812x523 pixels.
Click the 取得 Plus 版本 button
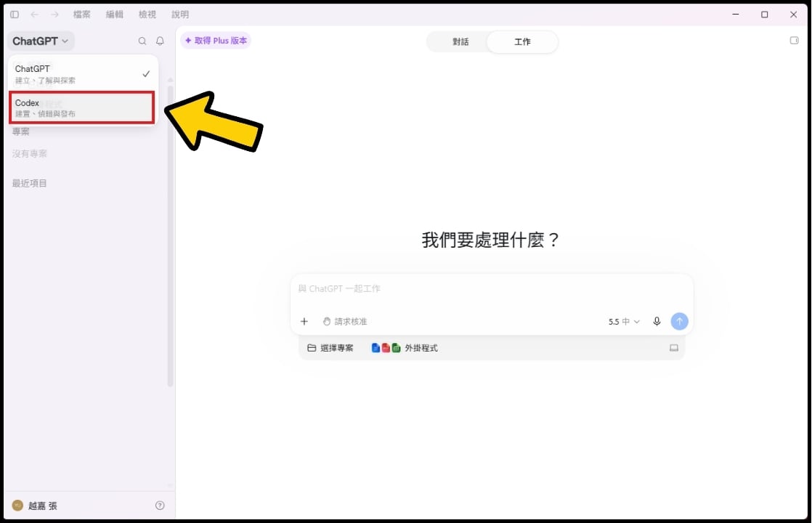pyautogui.click(x=216, y=41)
